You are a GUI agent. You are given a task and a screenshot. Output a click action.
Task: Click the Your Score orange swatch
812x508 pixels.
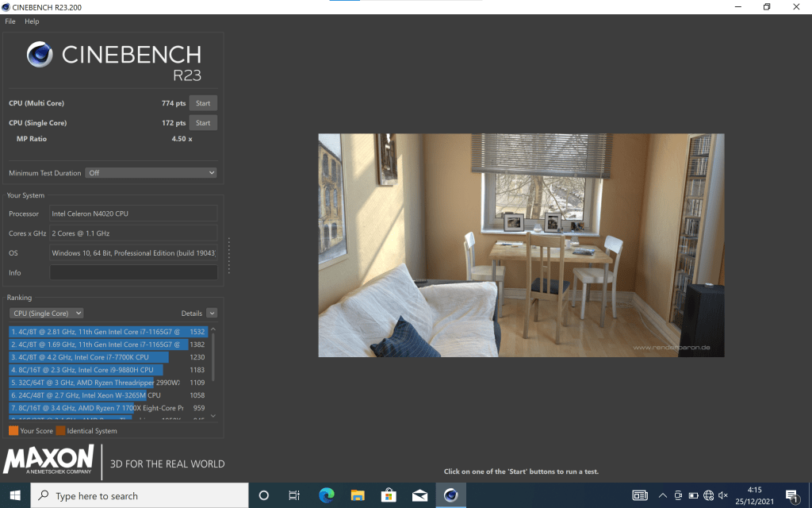[13, 431]
